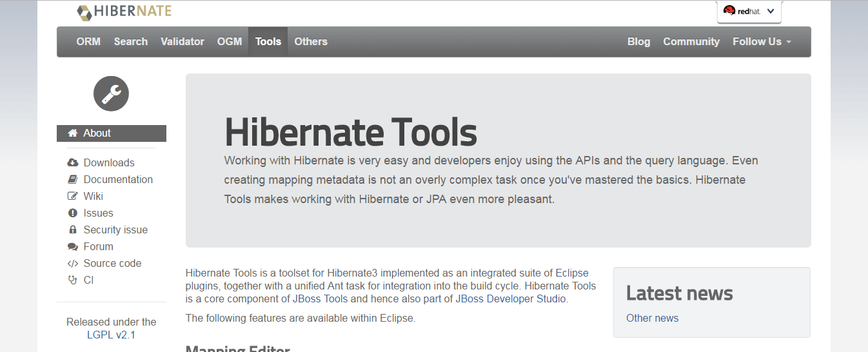The image size is (868, 352).
Task: Click the Hibernate Tools heading
Action: click(x=351, y=132)
